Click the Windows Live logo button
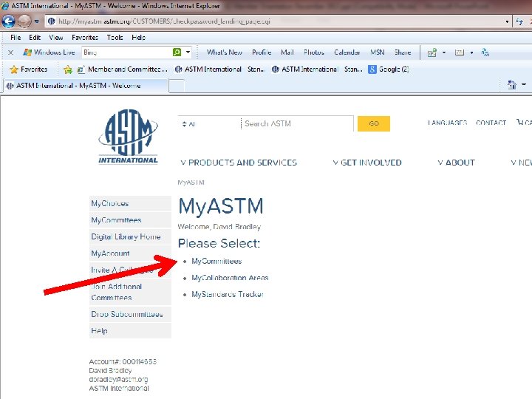The image size is (532, 399). (50, 52)
